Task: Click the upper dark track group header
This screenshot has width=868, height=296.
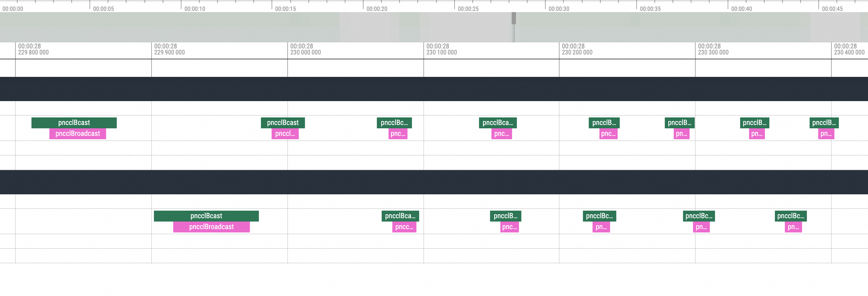Action: [x=434, y=89]
